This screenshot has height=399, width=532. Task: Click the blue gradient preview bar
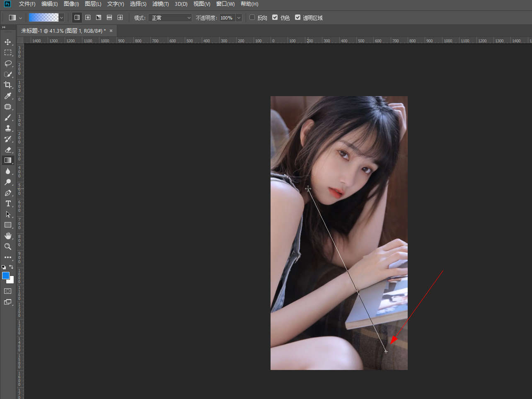pyautogui.click(x=44, y=17)
